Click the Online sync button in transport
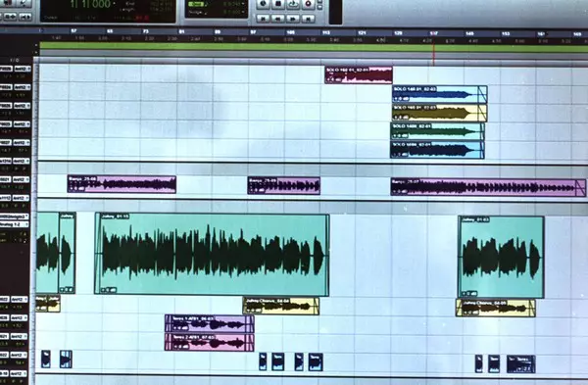Viewport: 588px width, 385px height. click(x=264, y=5)
